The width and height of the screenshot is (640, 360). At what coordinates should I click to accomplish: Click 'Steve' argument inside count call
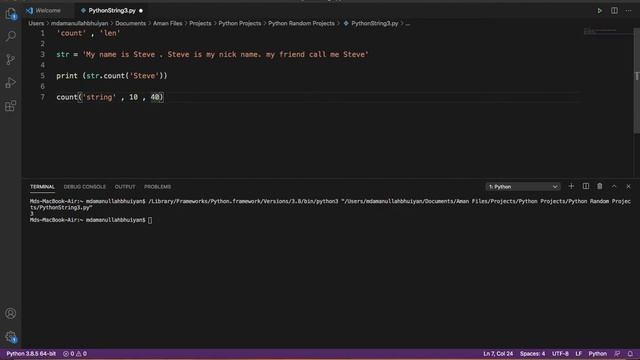point(144,76)
